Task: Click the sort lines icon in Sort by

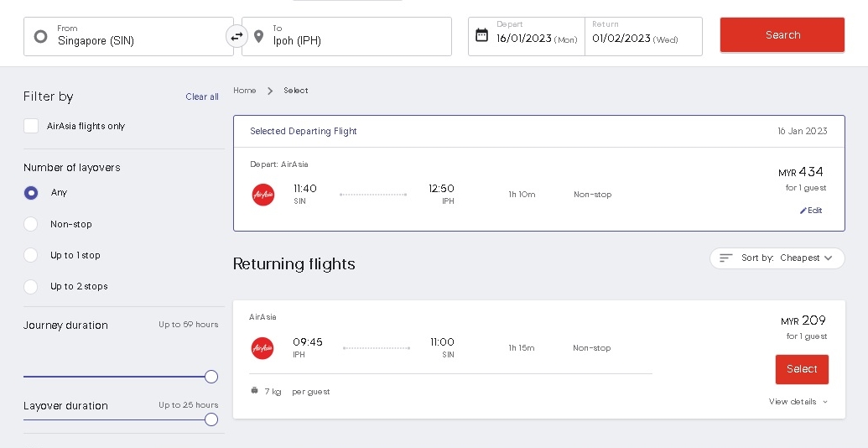Action: click(726, 258)
